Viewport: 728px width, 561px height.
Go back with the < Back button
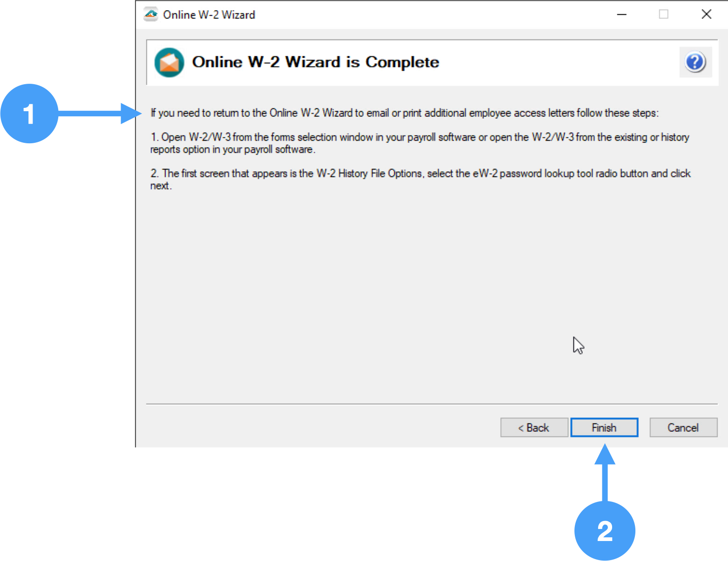pyautogui.click(x=534, y=427)
